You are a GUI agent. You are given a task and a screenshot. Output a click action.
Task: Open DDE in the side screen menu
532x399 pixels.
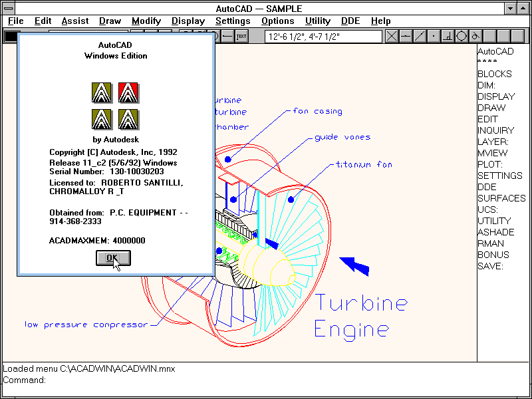pos(487,187)
